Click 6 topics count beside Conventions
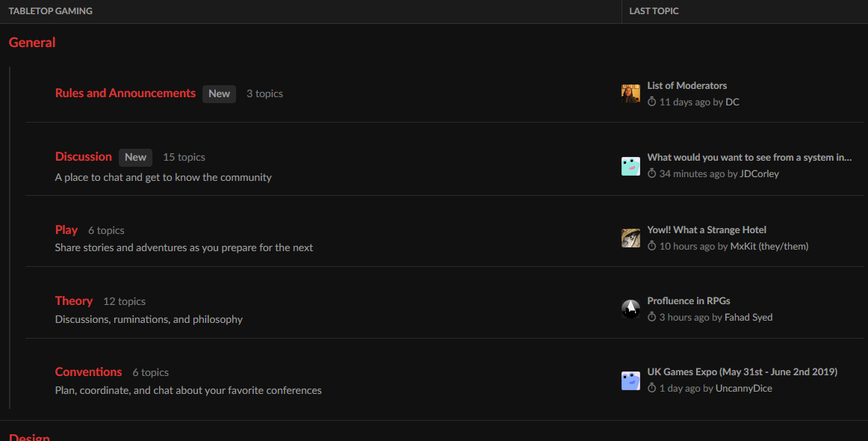Image resolution: width=868 pixels, height=441 pixels. [151, 372]
